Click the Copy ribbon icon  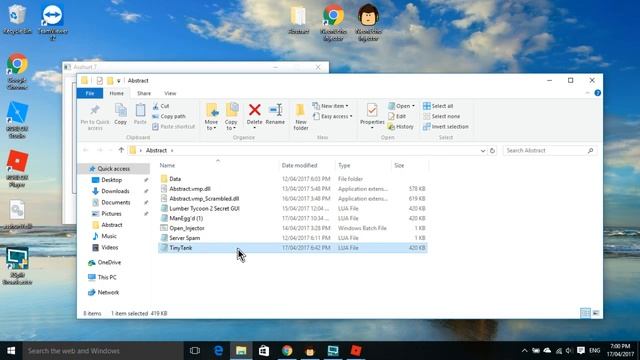pos(120,114)
